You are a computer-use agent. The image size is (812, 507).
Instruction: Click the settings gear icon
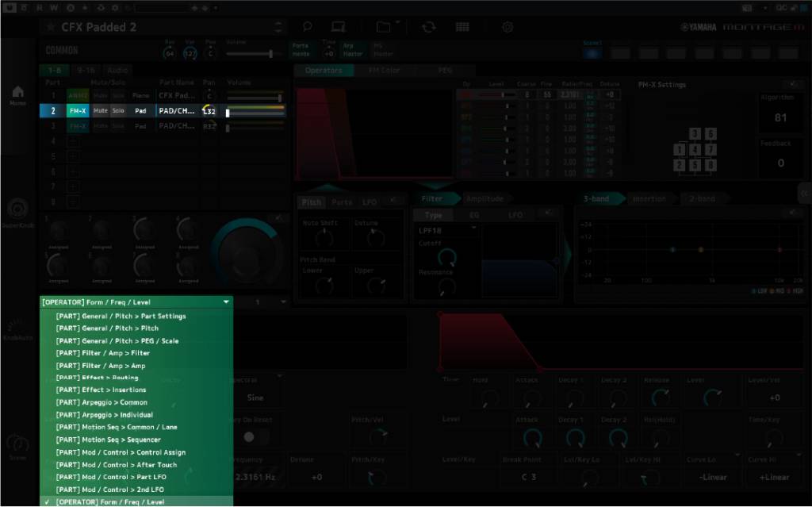pos(505,27)
